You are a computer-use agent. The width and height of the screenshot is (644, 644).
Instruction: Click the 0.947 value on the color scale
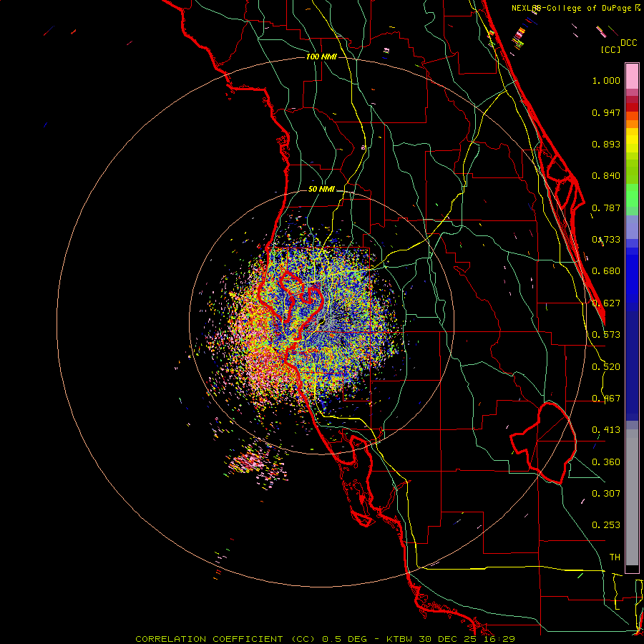[606, 112]
